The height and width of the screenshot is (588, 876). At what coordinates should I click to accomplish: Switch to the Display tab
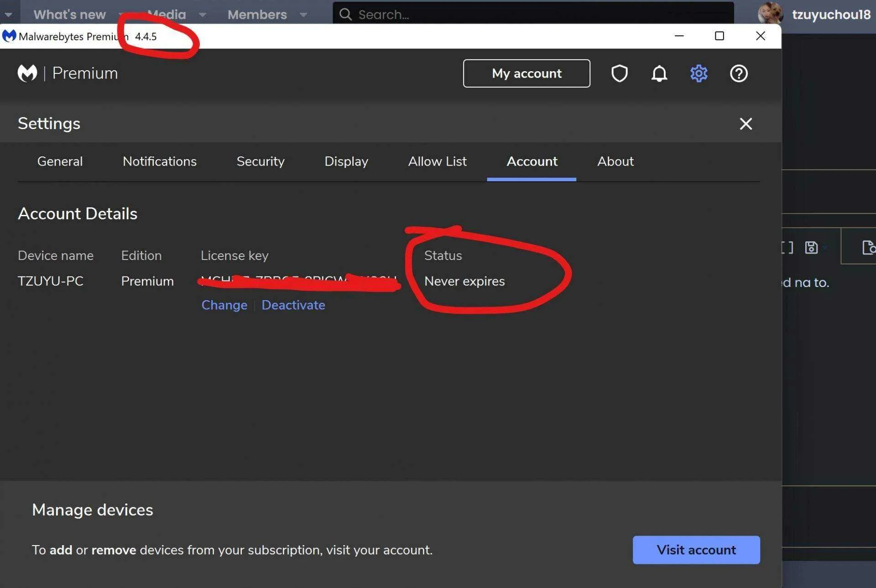(346, 161)
